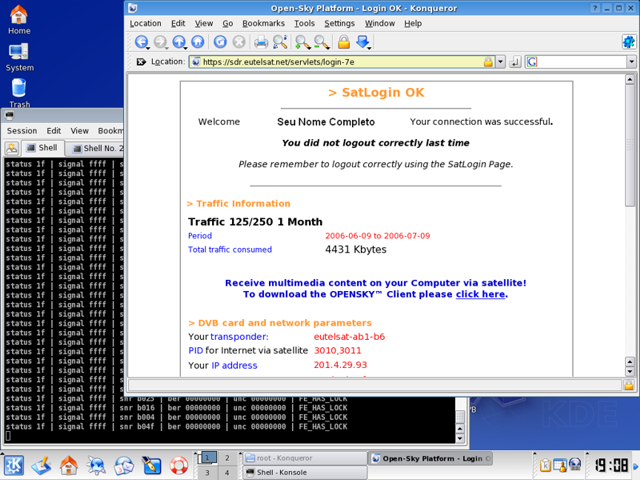Click the blue download arrow toolbar icon
Viewport: 640px width, 480px height.
pos(363,42)
